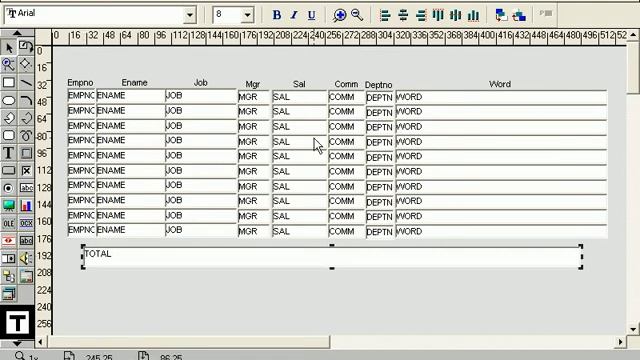This screenshot has width=640, height=360.
Task: Pick the Bean Area tool
Action: tap(9, 241)
